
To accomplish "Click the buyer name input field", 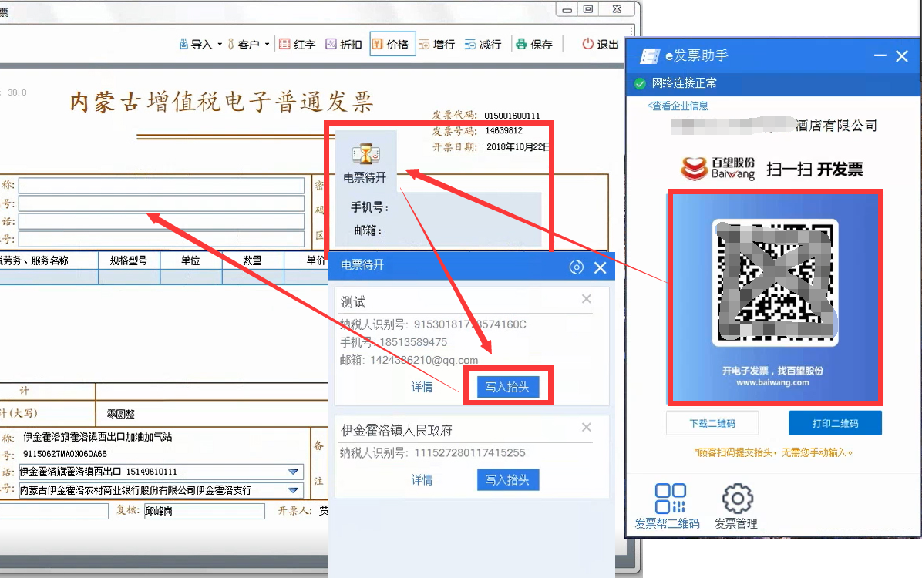I will click(x=161, y=186).
